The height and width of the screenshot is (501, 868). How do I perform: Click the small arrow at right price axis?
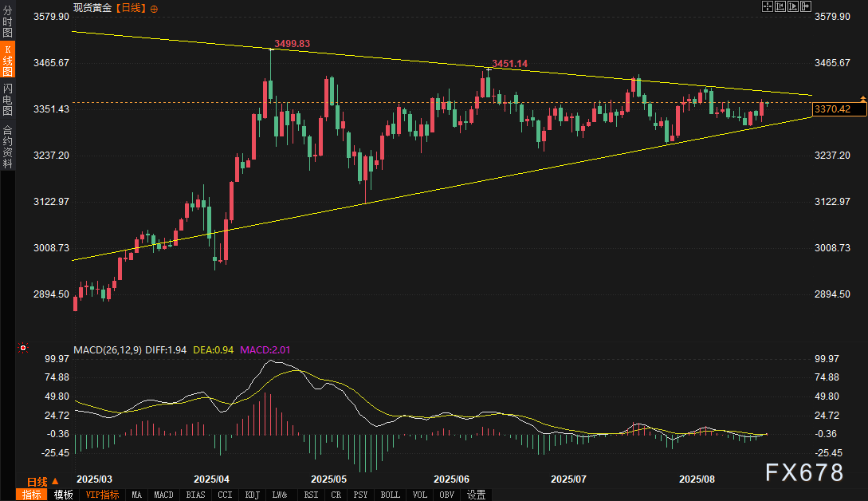coord(862,97)
